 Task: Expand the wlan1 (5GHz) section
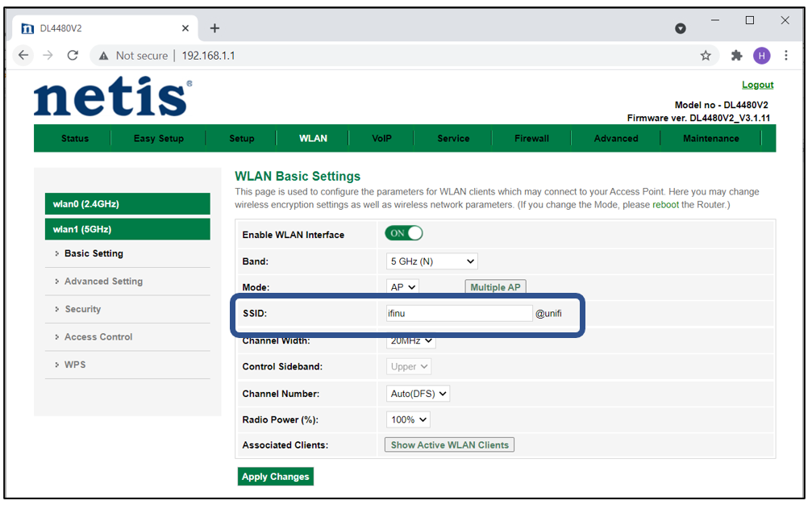tap(127, 229)
